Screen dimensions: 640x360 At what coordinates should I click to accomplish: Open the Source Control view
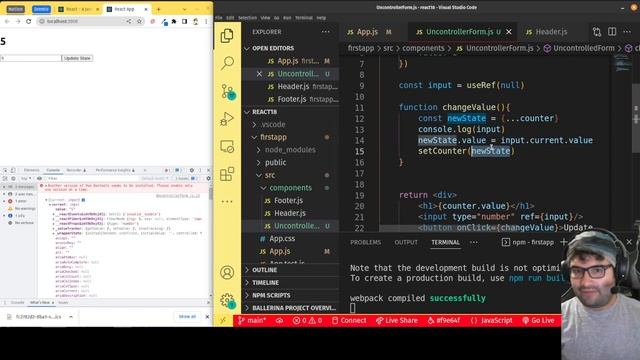coord(227,91)
